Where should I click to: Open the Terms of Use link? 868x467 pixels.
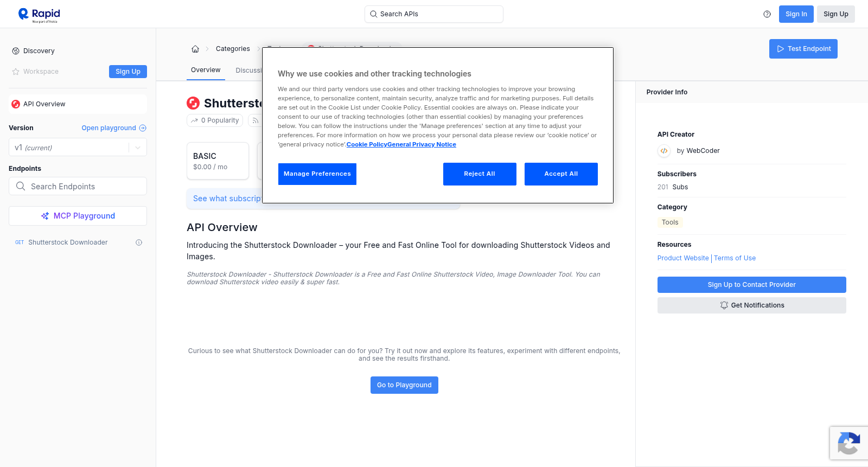coord(735,258)
